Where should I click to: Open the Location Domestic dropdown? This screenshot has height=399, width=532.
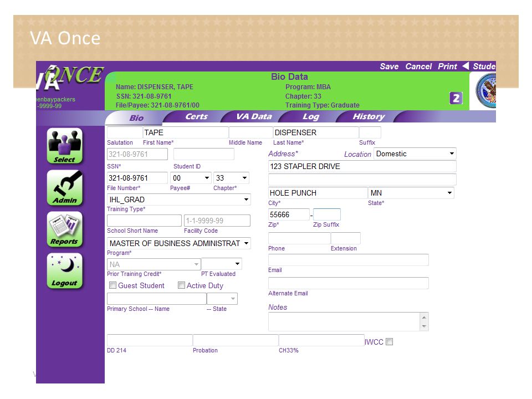[x=415, y=154]
